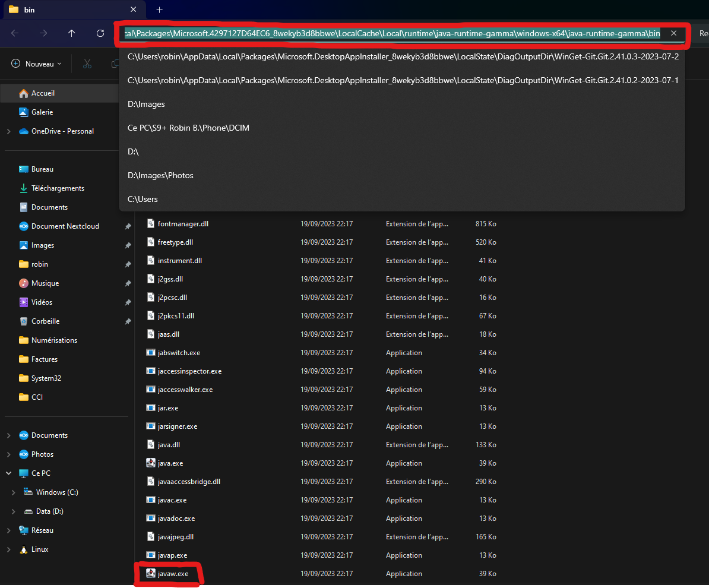Image resolution: width=709 pixels, height=588 pixels.
Task: Select the javadoc.exe file
Action: (176, 519)
